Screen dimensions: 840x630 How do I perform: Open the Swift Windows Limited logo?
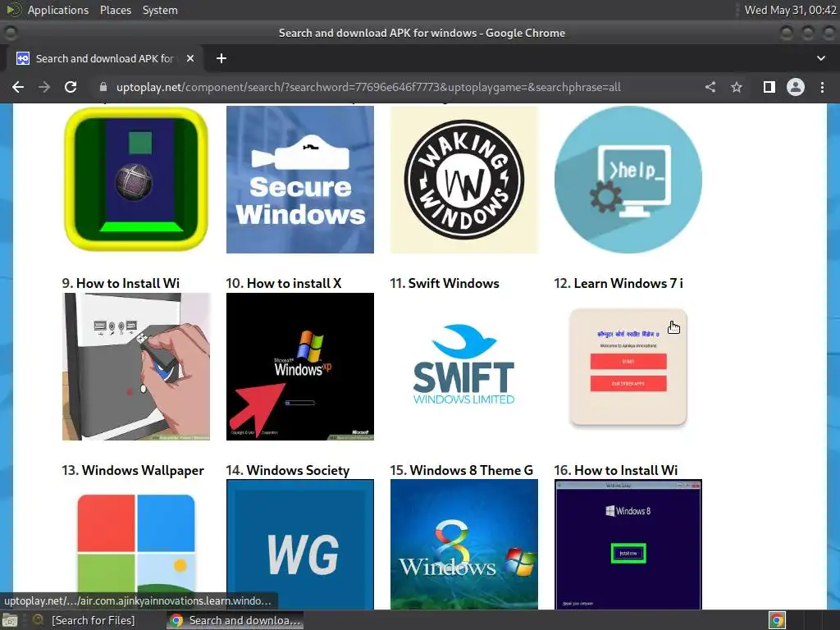[464, 367]
